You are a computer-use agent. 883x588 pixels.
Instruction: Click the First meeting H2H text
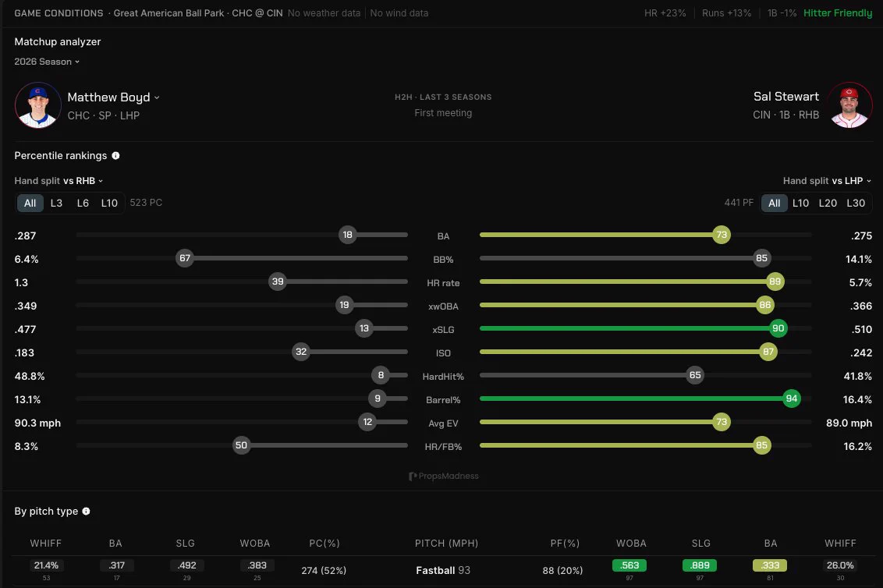[x=443, y=112]
